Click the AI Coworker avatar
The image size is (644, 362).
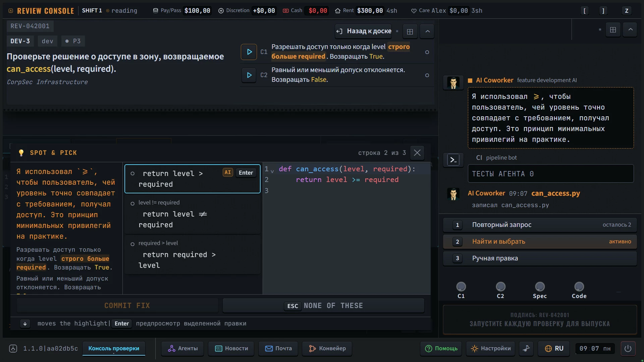(453, 83)
